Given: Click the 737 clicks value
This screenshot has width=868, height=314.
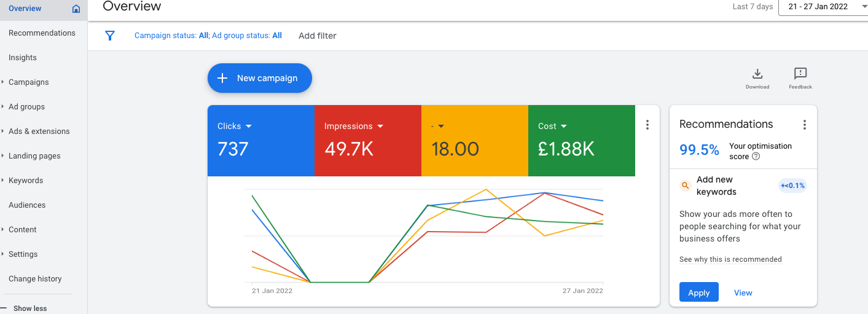Looking at the screenshot, I should 233,149.
